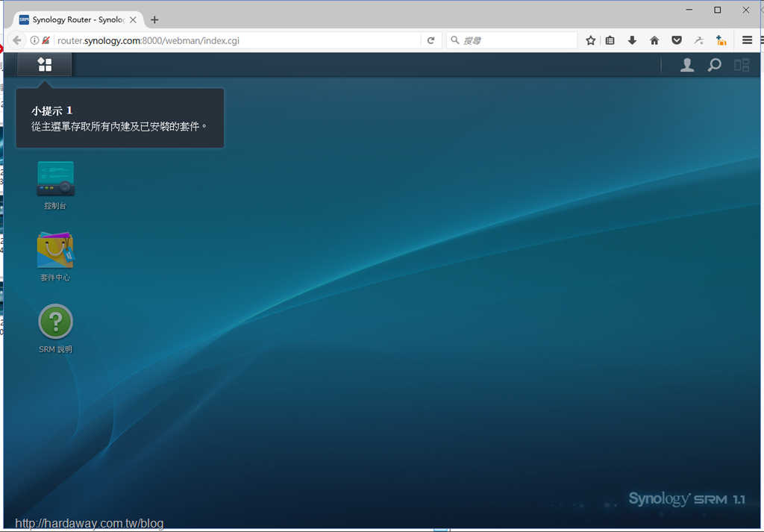
Task: Minimize the browser window
Action: pyautogui.click(x=689, y=10)
